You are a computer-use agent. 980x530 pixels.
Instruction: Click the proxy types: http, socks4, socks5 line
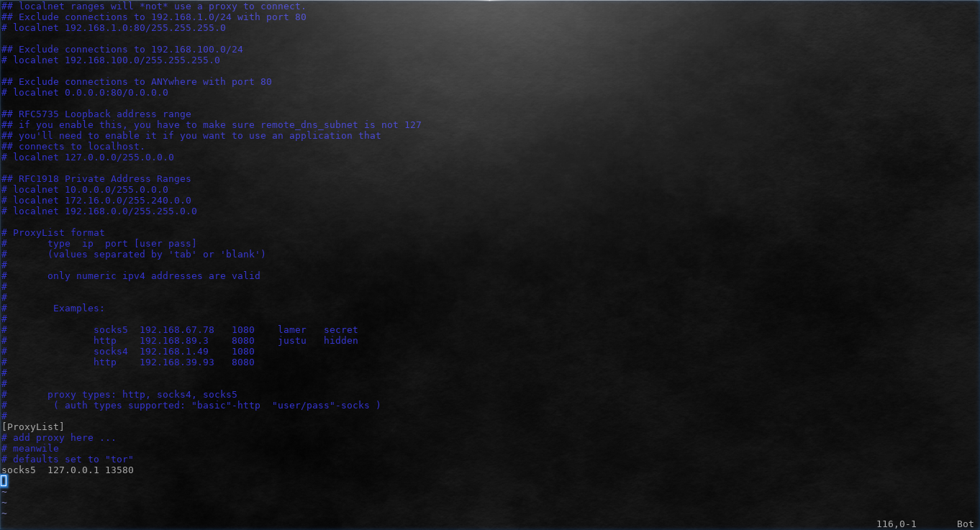pyautogui.click(x=142, y=394)
